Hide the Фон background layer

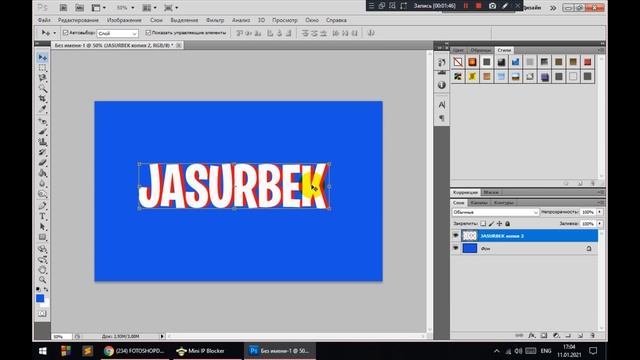click(x=456, y=248)
